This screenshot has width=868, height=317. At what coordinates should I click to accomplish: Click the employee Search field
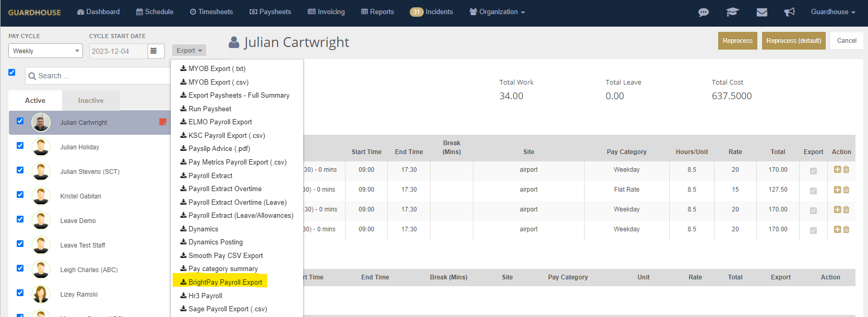tap(98, 76)
